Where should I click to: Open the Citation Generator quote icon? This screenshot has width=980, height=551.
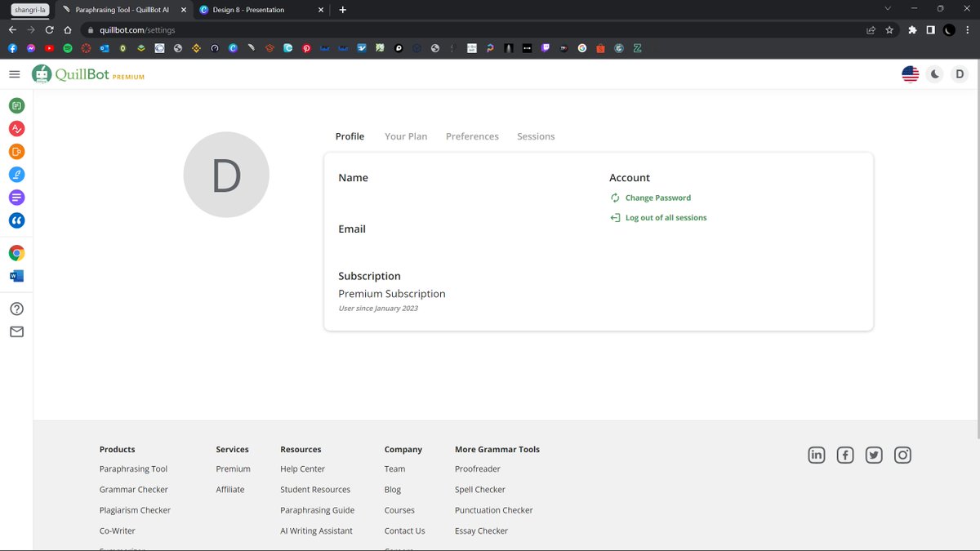click(16, 221)
